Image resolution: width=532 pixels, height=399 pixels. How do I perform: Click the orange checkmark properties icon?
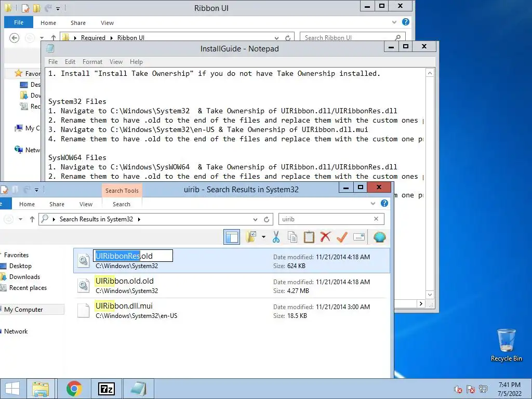pos(342,237)
